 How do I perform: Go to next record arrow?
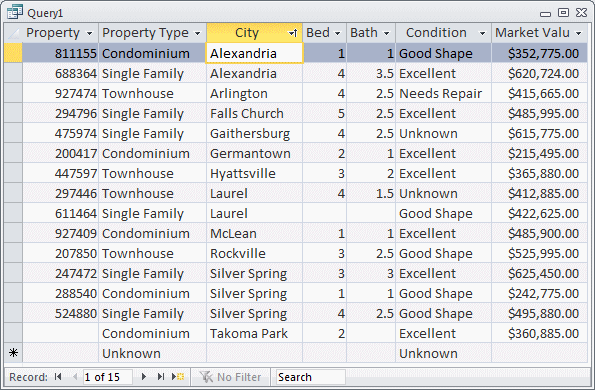[x=144, y=377]
